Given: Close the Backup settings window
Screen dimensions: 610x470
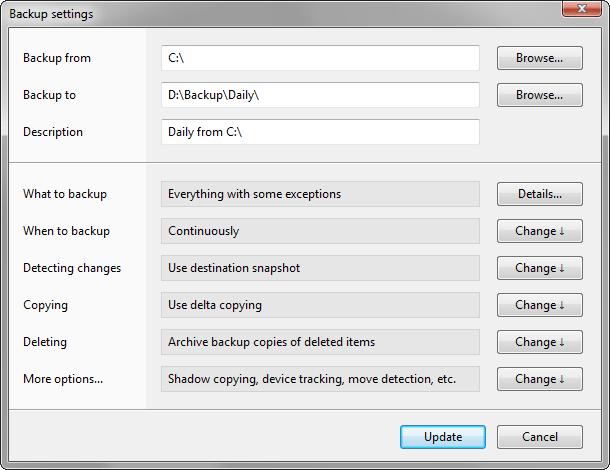Looking at the screenshot, I should coord(580,10).
